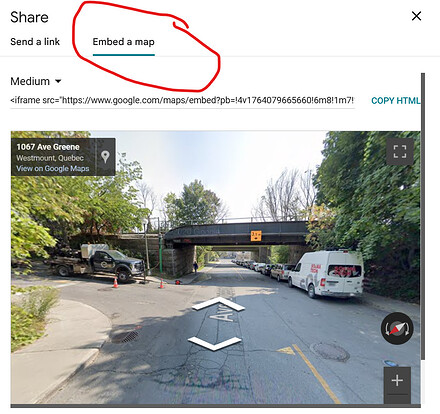Click the location pin icon
This screenshot has width=440, height=414.
pyautogui.click(x=105, y=157)
